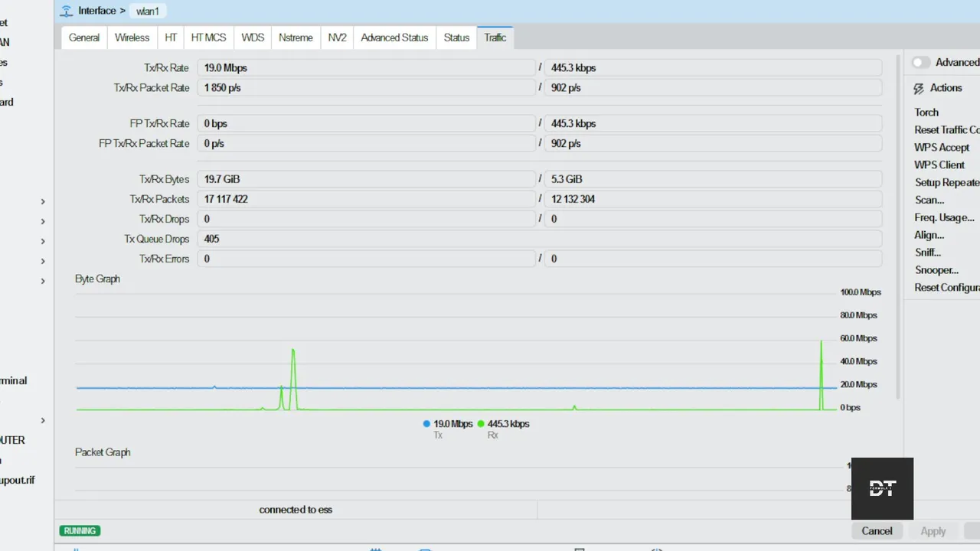The height and width of the screenshot is (551, 980).
Task: Click the vertical scrollbar of the traffic panel
Action: (898, 226)
